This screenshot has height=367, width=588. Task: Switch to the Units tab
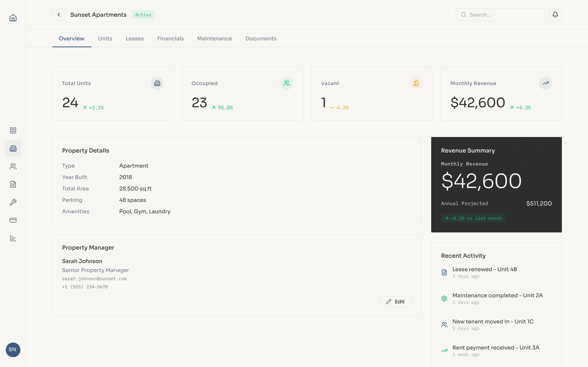tap(105, 38)
